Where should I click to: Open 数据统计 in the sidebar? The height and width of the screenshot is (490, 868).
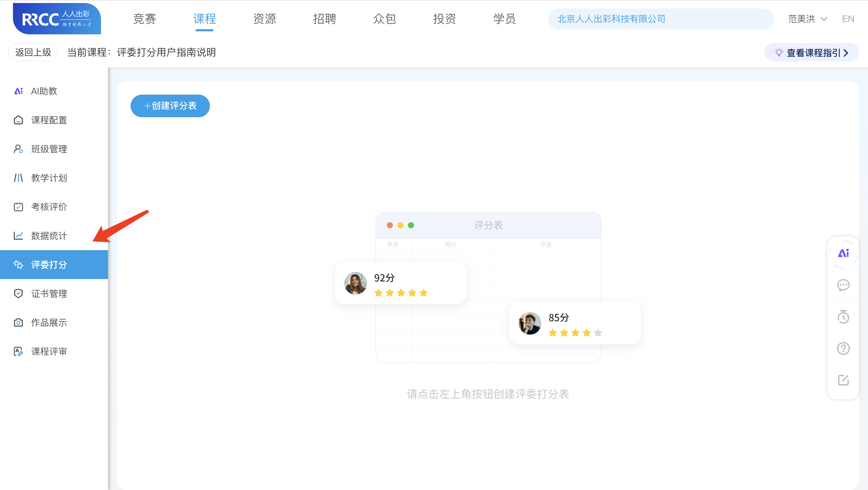54,236
